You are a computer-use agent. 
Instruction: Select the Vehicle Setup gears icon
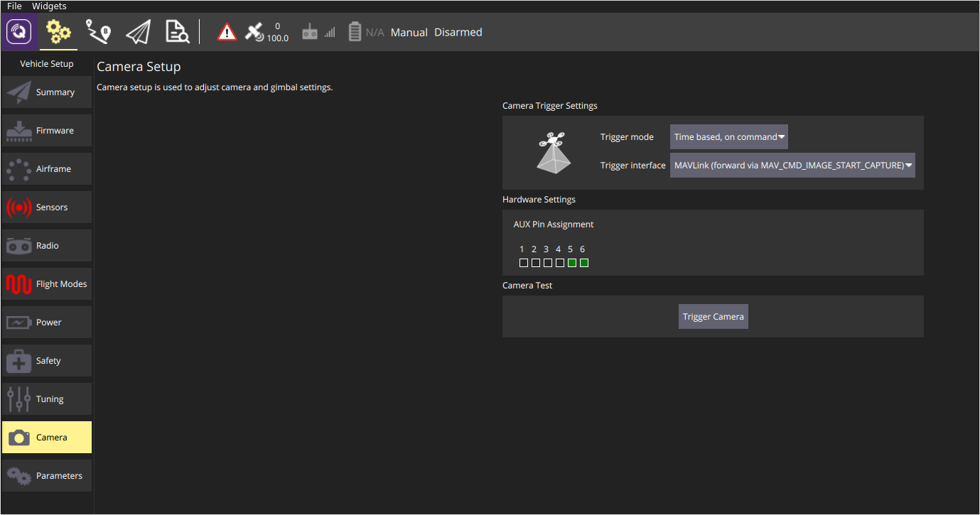[x=58, y=32]
